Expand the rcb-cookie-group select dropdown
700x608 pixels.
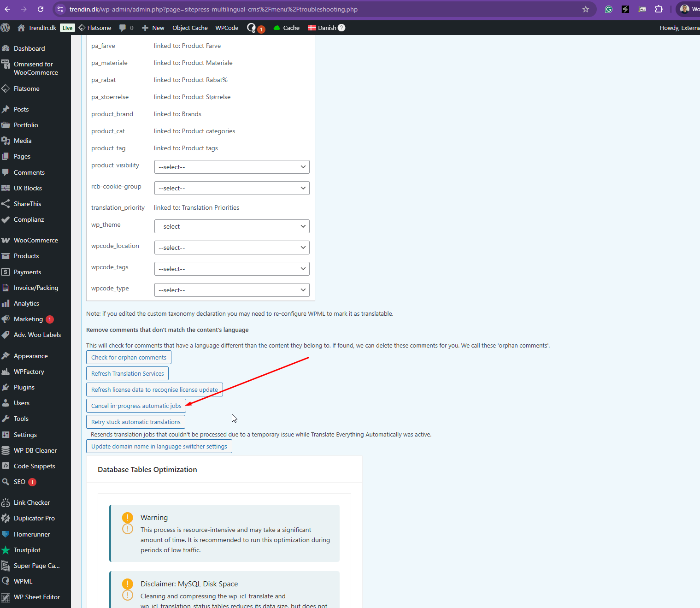click(x=231, y=188)
